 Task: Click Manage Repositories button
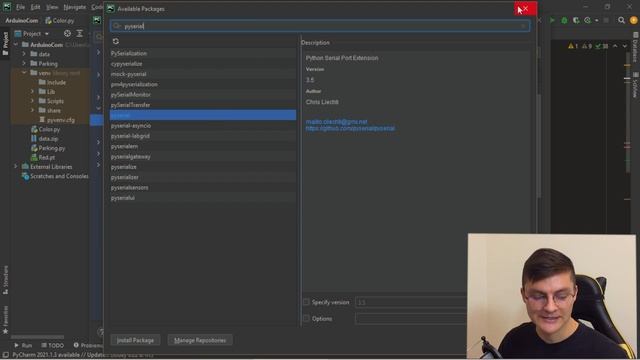200,340
